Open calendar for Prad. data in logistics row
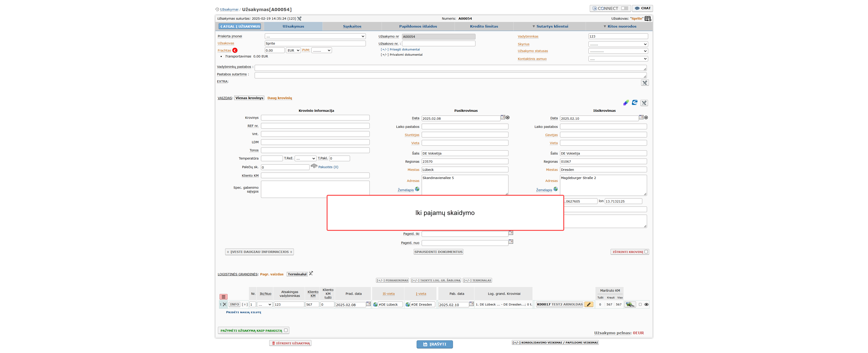 pyautogui.click(x=368, y=304)
